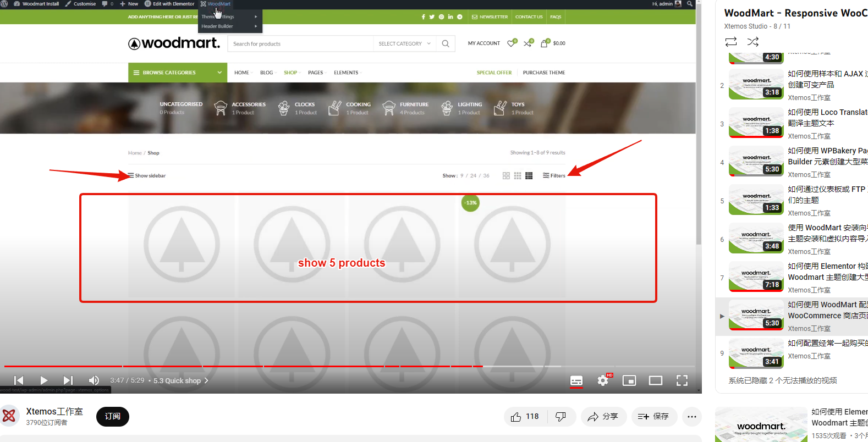This screenshot has height=442, width=868.
Task: Open the Hi, admin account menu
Action: tap(667, 4)
